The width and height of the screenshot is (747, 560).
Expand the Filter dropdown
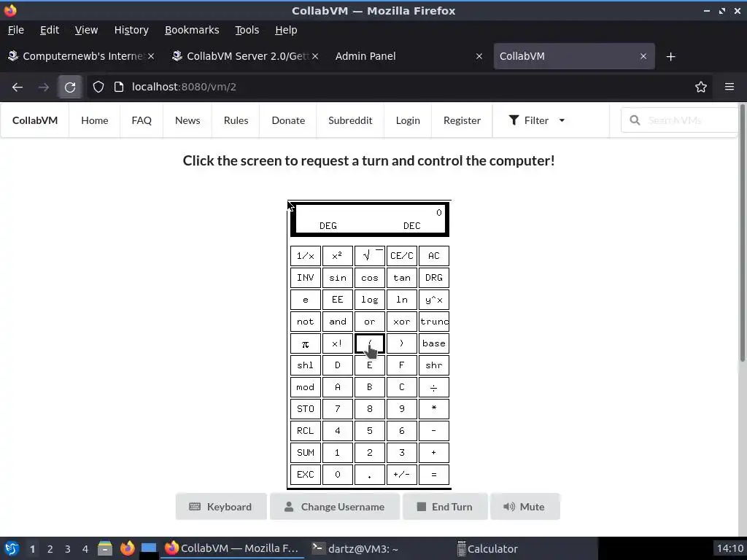(x=536, y=120)
